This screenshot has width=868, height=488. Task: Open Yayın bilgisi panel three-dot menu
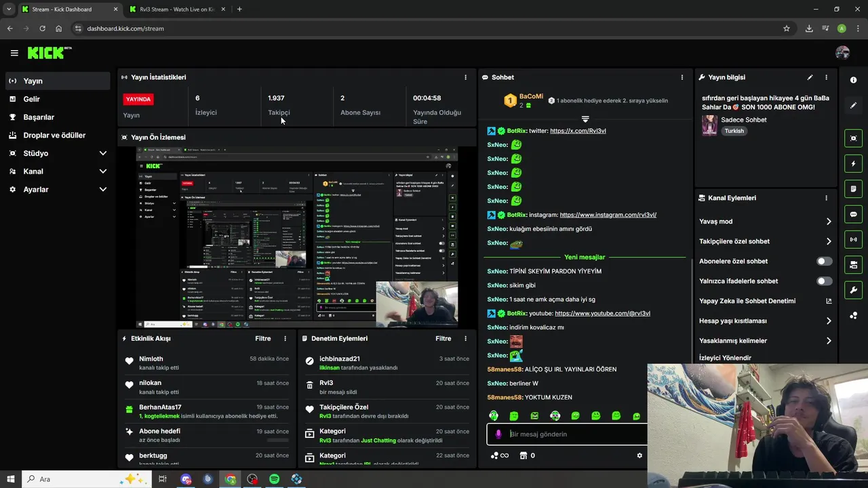point(826,77)
